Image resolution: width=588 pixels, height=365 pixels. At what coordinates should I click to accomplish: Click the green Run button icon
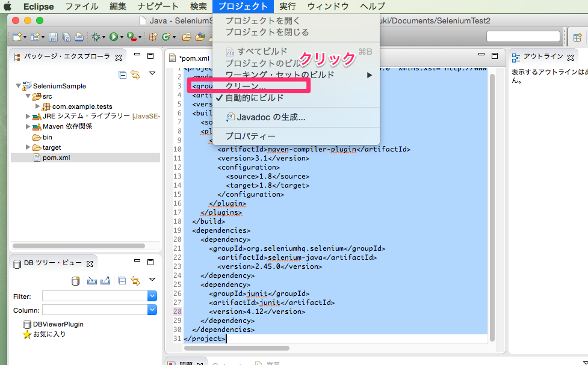point(114,37)
